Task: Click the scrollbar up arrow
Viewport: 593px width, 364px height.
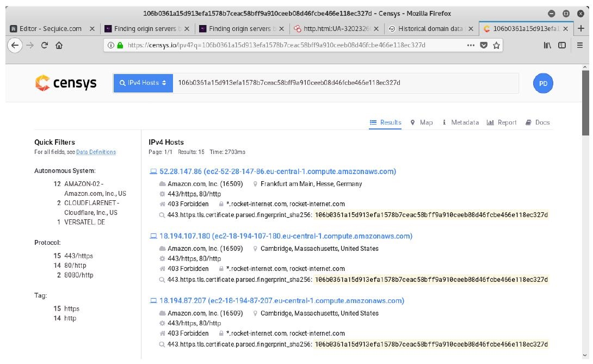Action: (585, 67)
